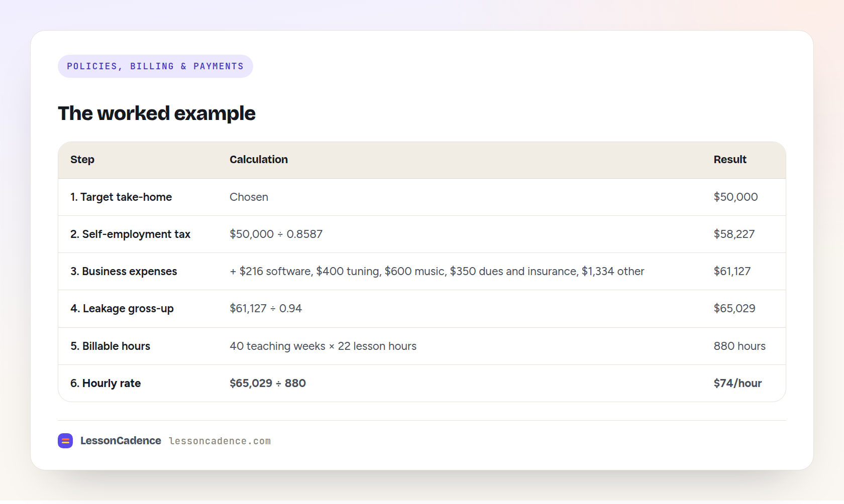
Task: Open the lessoncadence.com link
Action: (x=220, y=441)
